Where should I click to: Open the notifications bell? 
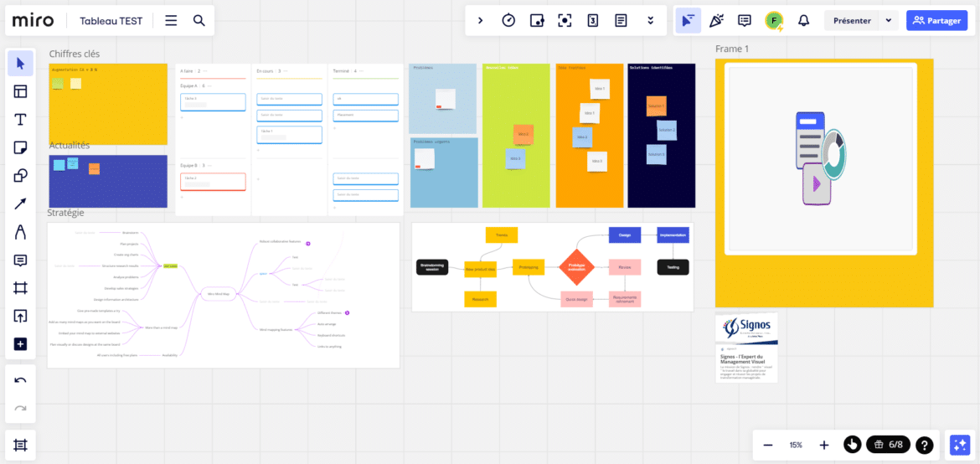coord(803,21)
